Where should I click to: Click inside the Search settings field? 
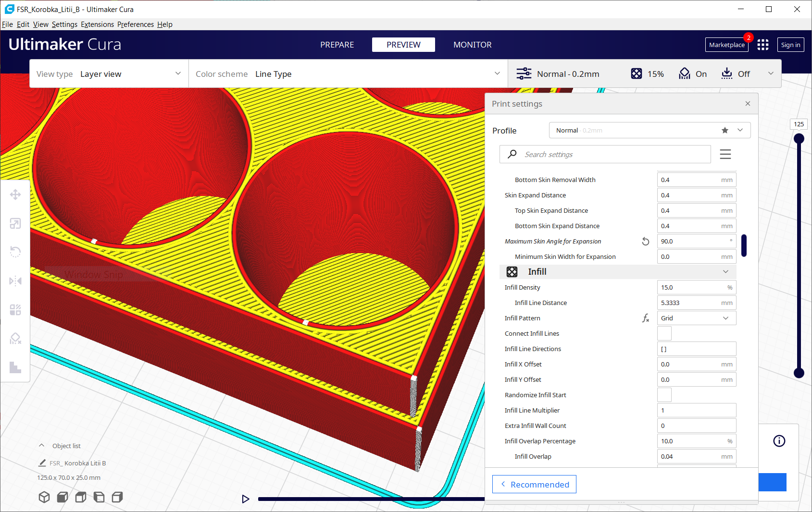(601, 154)
